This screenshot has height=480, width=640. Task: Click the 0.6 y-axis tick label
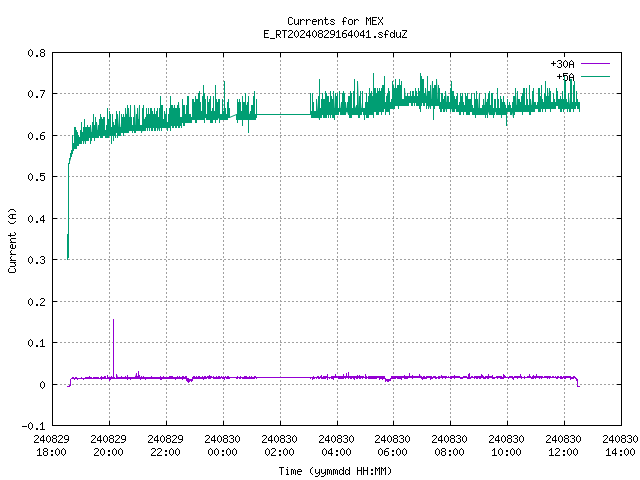(36, 136)
